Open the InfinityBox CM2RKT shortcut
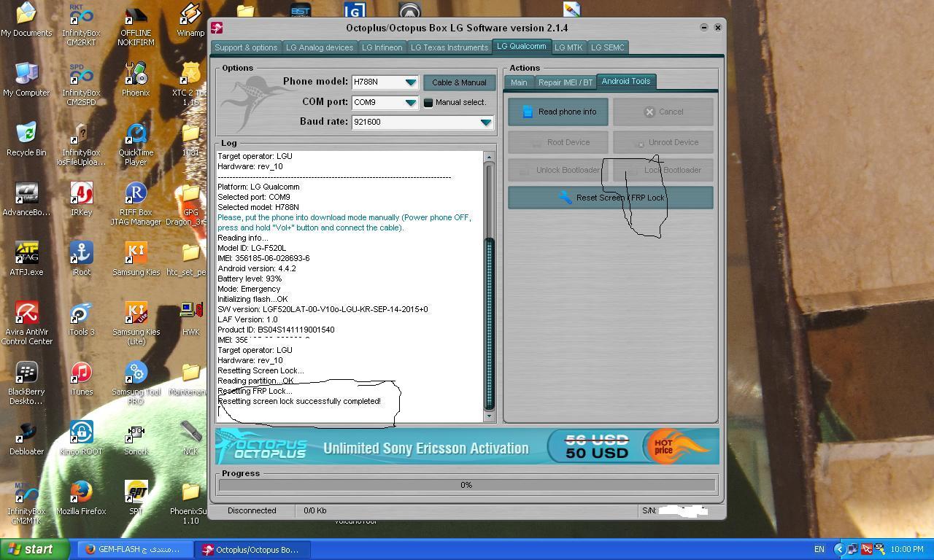934x560 pixels. [x=81, y=24]
